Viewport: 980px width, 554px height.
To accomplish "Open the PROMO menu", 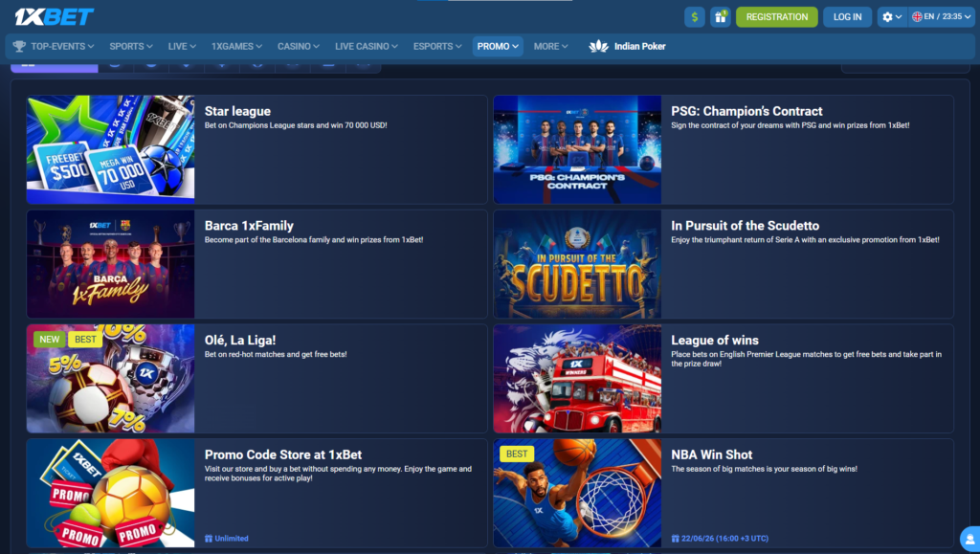I will coord(498,46).
